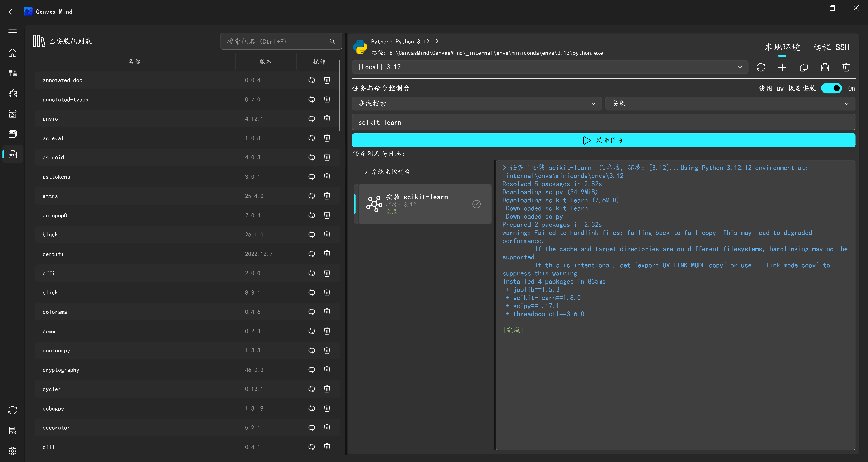Update the attrs package
The height and width of the screenshot is (462, 868).
tap(312, 196)
